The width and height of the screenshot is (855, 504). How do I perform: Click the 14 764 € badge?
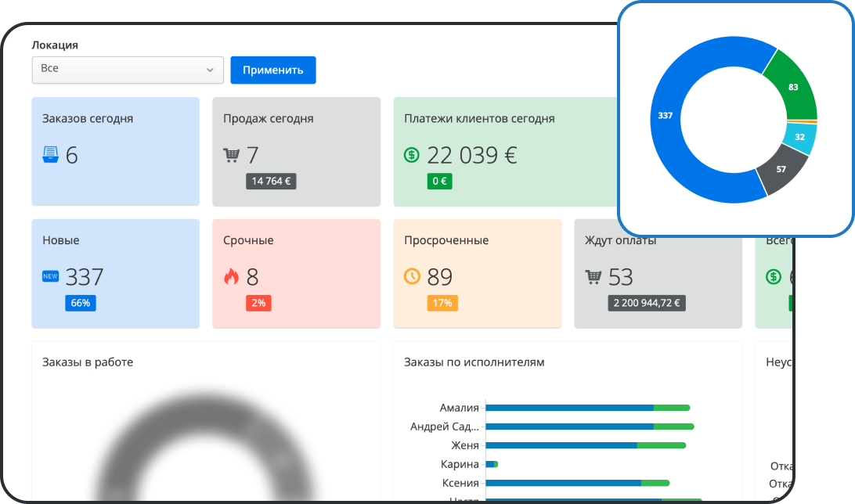[x=271, y=181]
